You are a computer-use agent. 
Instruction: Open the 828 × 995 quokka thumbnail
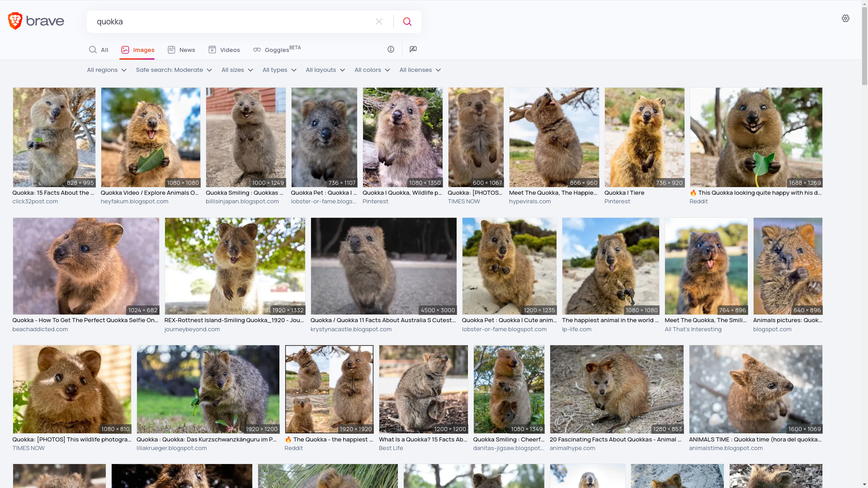(x=54, y=137)
